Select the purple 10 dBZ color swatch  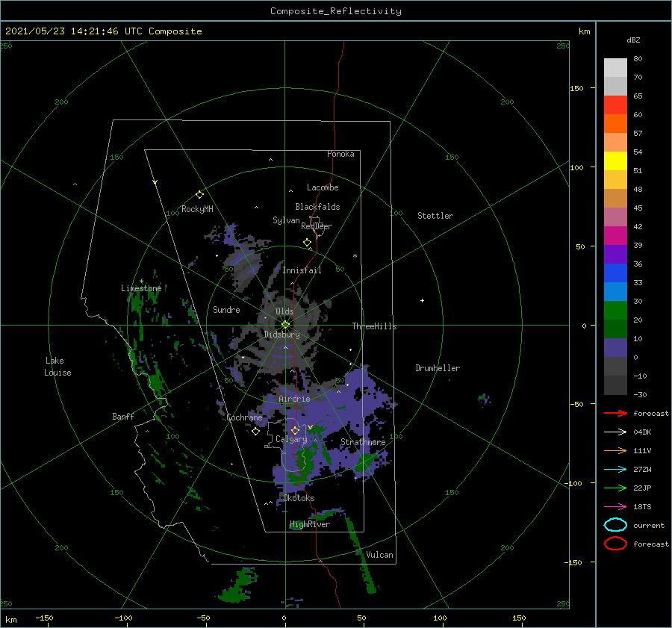pos(615,348)
